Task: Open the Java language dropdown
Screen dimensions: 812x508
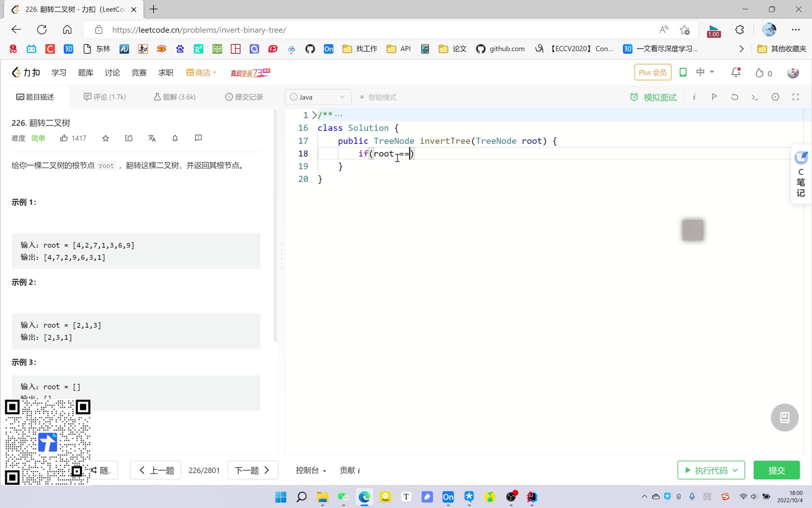Action: pyautogui.click(x=318, y=97)
